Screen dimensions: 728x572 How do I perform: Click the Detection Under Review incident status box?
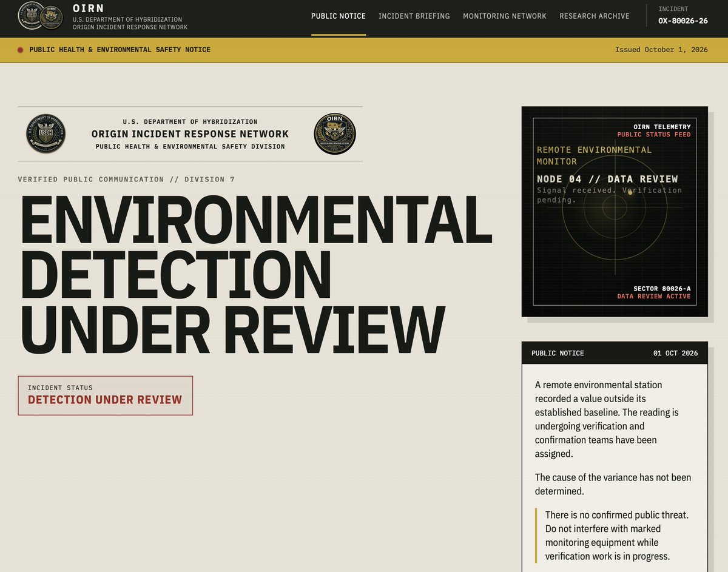(106, 395)
